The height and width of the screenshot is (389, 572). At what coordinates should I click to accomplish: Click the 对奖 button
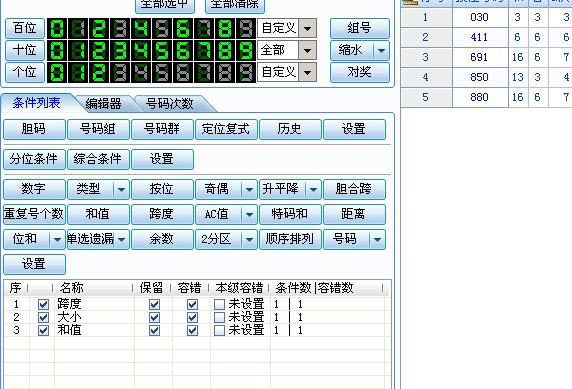coord(360,72)
